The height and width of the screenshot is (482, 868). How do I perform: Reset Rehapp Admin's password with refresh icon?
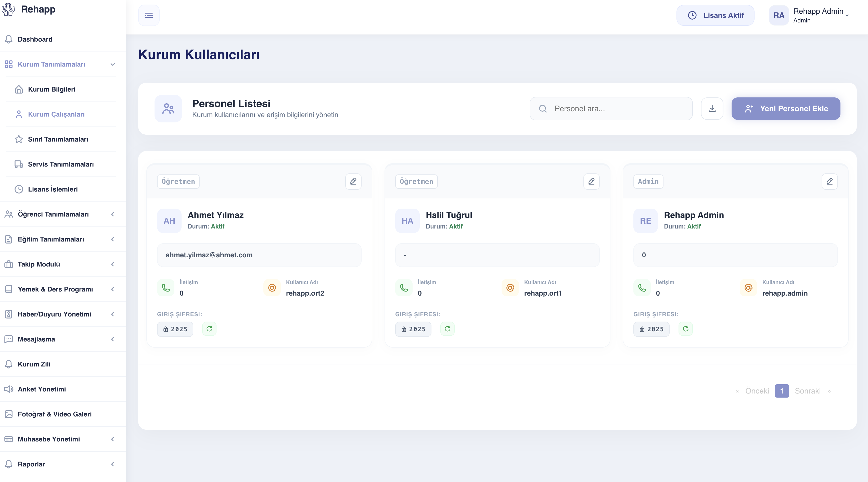(686, 329)
